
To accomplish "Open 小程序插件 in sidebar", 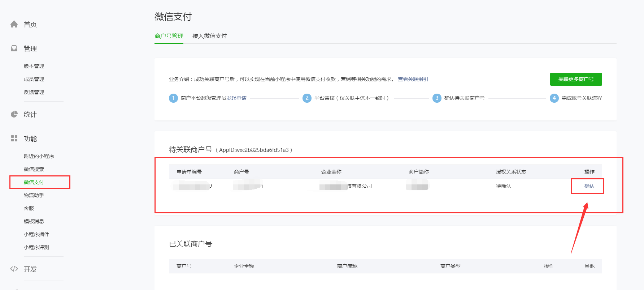I will [36, 234].
